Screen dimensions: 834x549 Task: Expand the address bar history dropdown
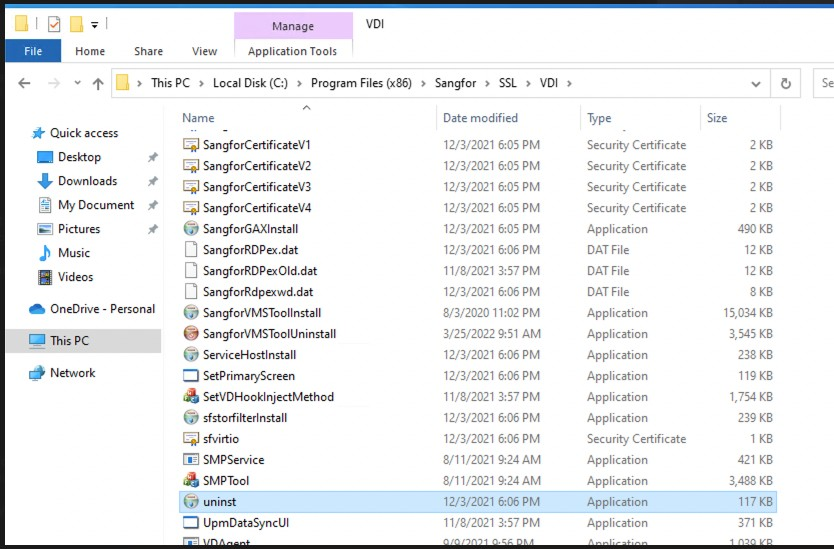click(756, 84)
